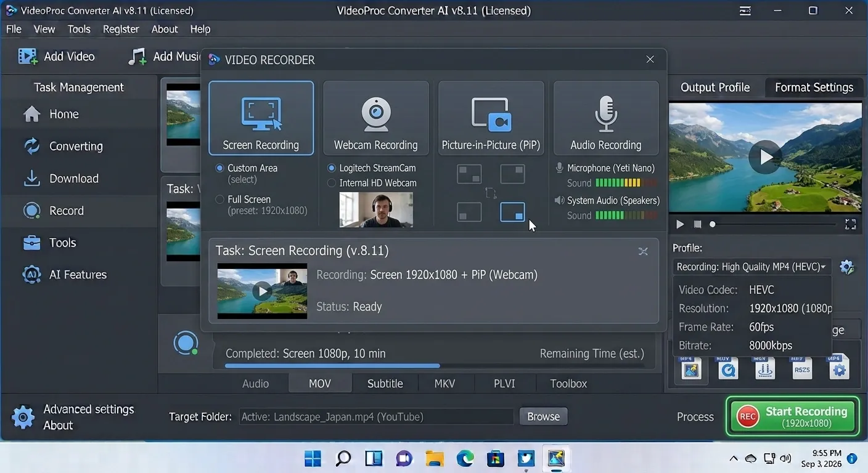Select the Screen Recording mode tile

point(261,118)
